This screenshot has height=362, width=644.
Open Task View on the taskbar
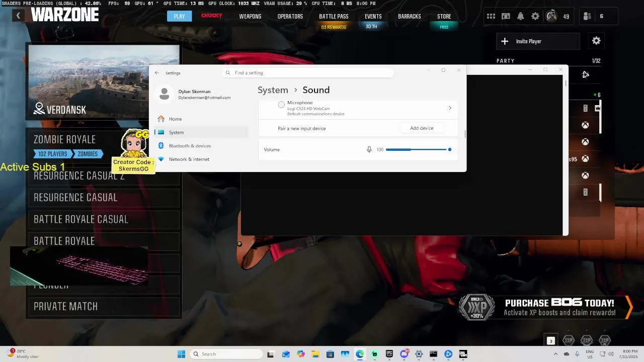[x=270, y=354]
